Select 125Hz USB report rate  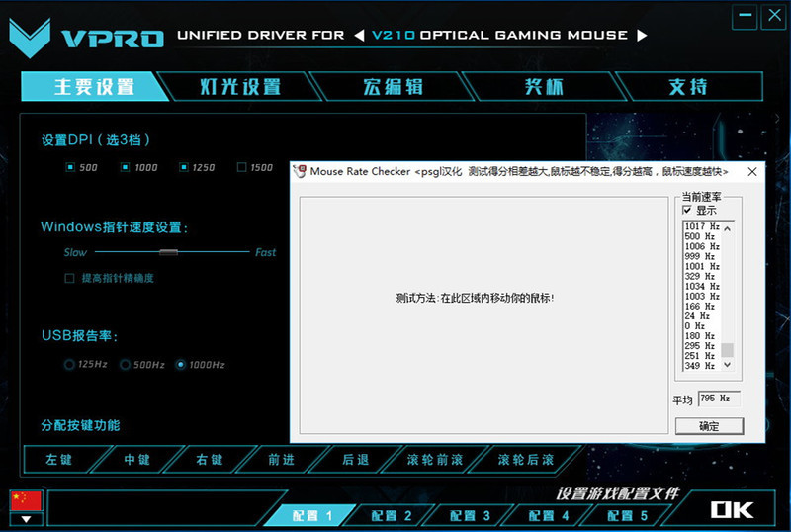click(x=69, y=365)
